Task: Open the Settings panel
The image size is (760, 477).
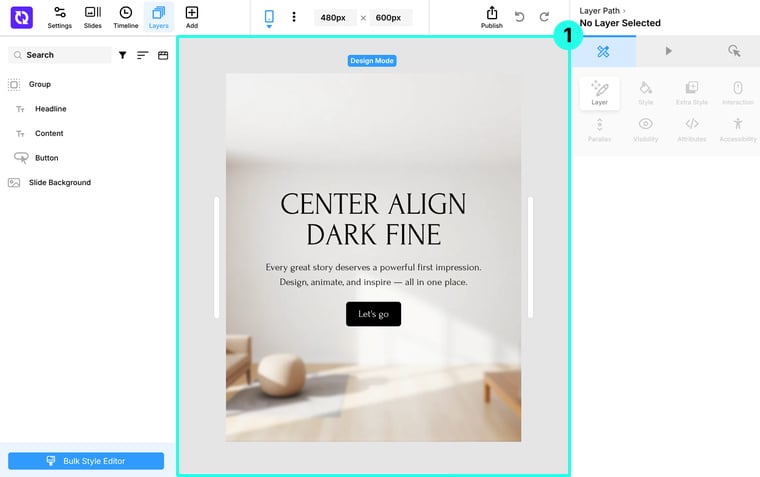Action: (x=60, y=17)
